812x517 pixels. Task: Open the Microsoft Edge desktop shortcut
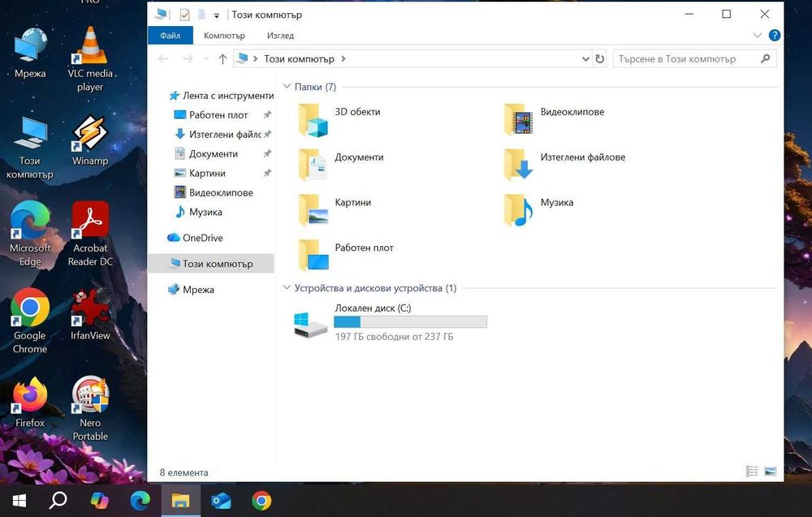coord(30,233)
